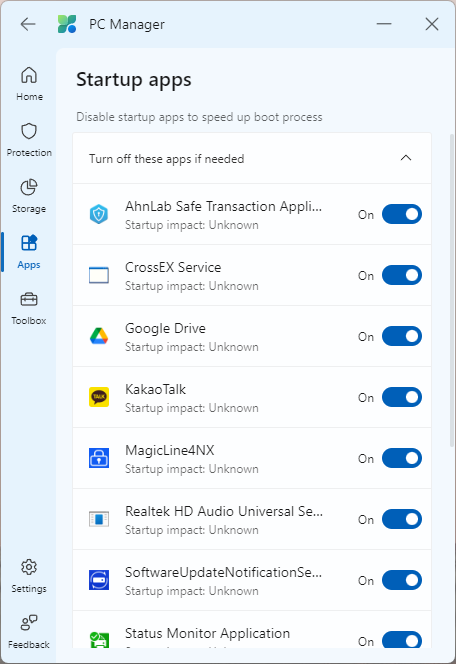Click the 'AhnLab Safe Transaction Appli...' name

point(224,206)
